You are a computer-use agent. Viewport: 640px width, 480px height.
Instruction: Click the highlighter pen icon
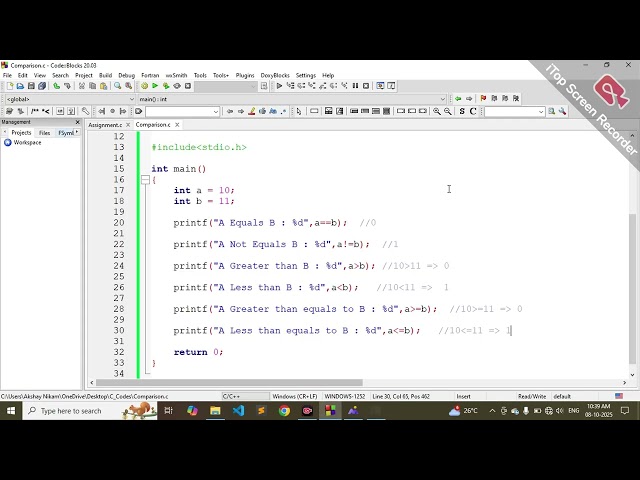[251, 111]
